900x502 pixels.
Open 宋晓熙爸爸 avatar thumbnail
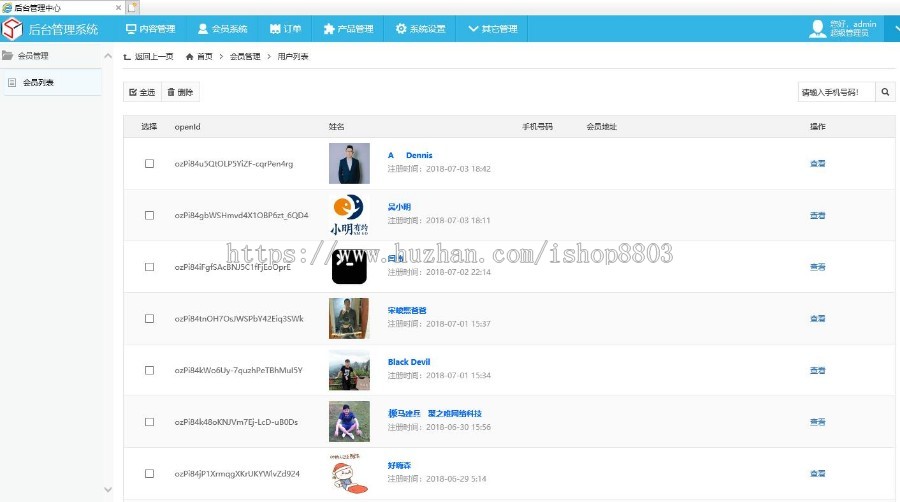pyautogui.click(x=349, y=318)
